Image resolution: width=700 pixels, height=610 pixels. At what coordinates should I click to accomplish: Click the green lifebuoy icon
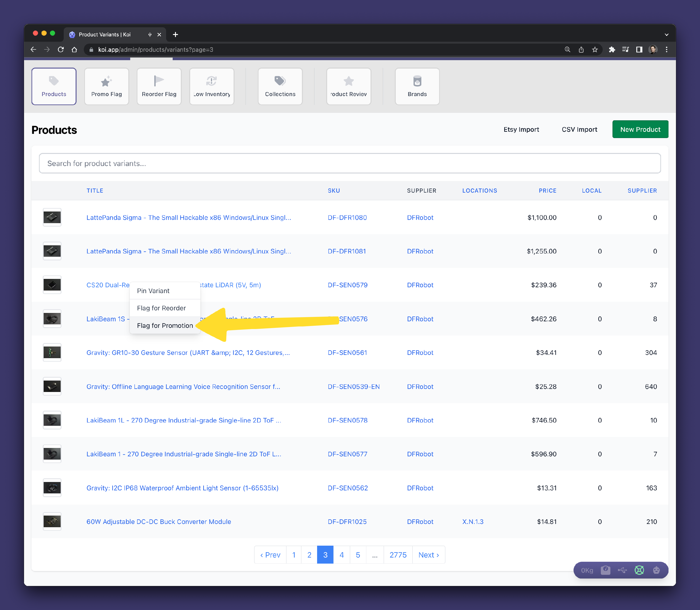click(x=639, y=570)
